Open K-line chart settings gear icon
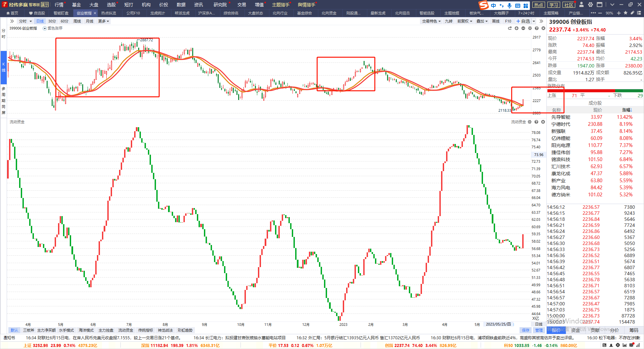644x349 pixels. pyautogui.click(x=530, y=28)
